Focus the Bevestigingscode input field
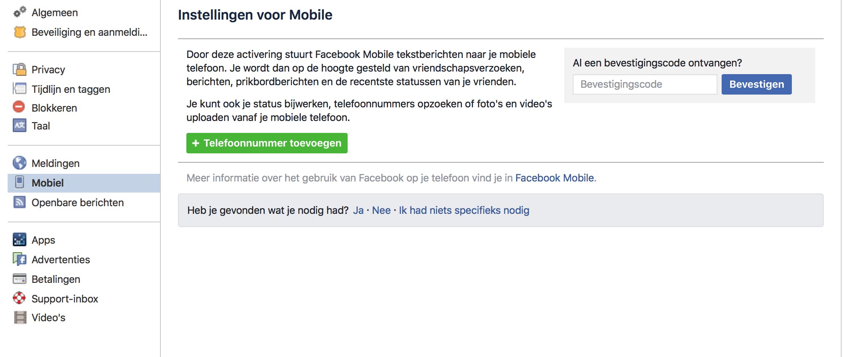868x357 pixels. (644, 84)
